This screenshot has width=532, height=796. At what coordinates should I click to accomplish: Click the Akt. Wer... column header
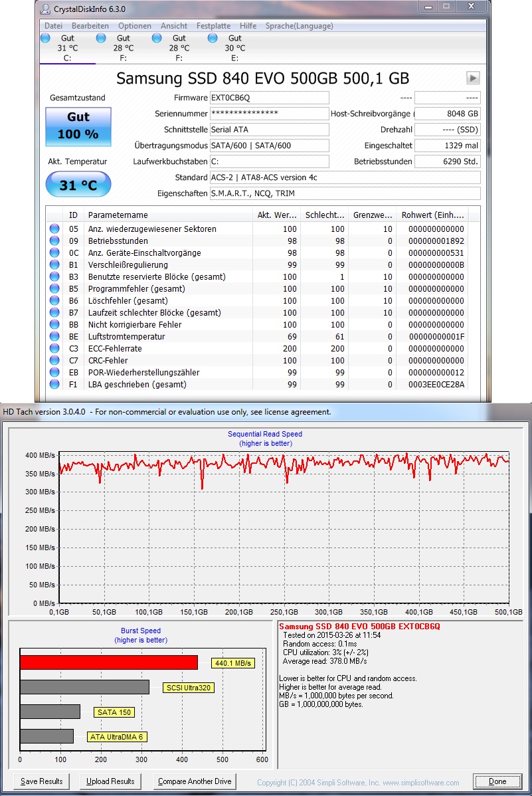pyautogui.click(x=276, y=215)
